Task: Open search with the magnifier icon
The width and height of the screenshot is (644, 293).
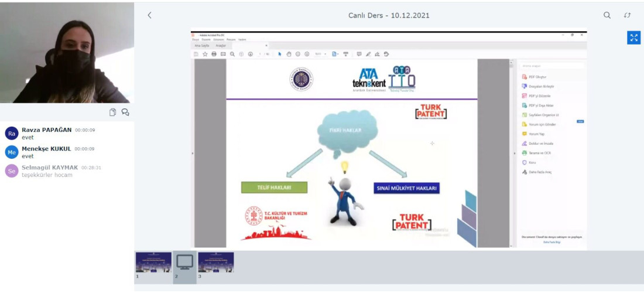Action: [607, 15]
